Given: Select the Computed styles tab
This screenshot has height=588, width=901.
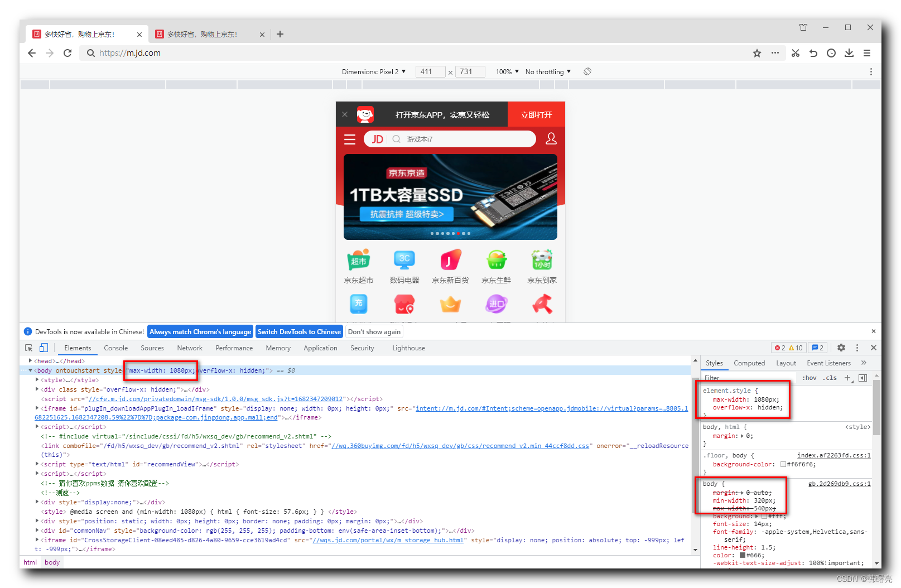Looking at the screenshot, I should pos(749,363).
